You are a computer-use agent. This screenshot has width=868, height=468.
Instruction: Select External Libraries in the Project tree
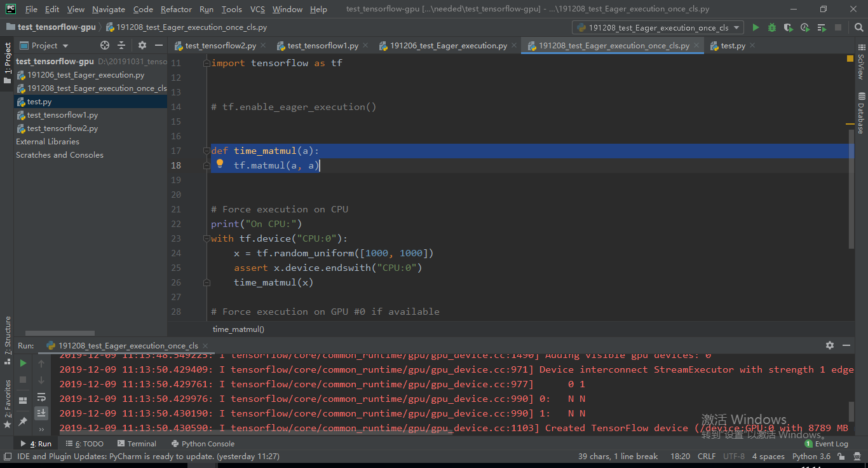(48, 142)
